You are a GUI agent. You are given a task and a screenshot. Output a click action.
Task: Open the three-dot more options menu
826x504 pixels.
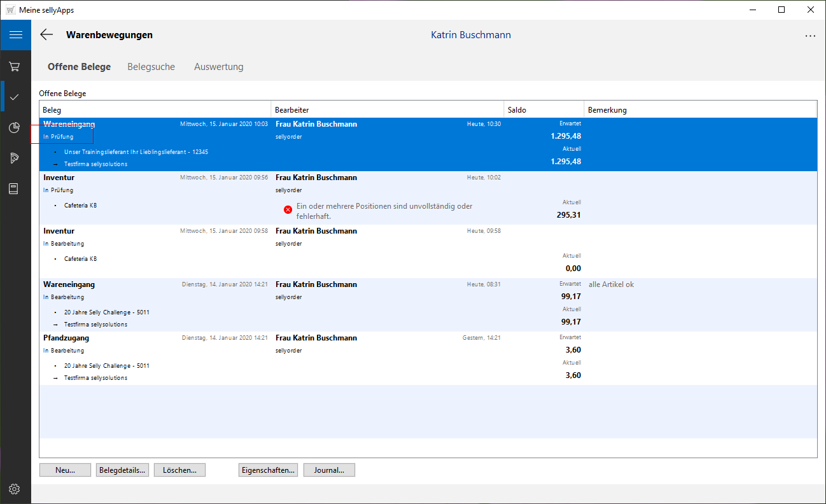tap(809, 36)
